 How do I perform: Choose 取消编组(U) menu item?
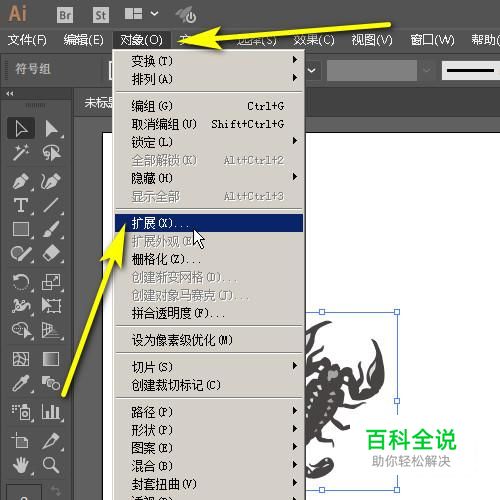click(209, 124)
